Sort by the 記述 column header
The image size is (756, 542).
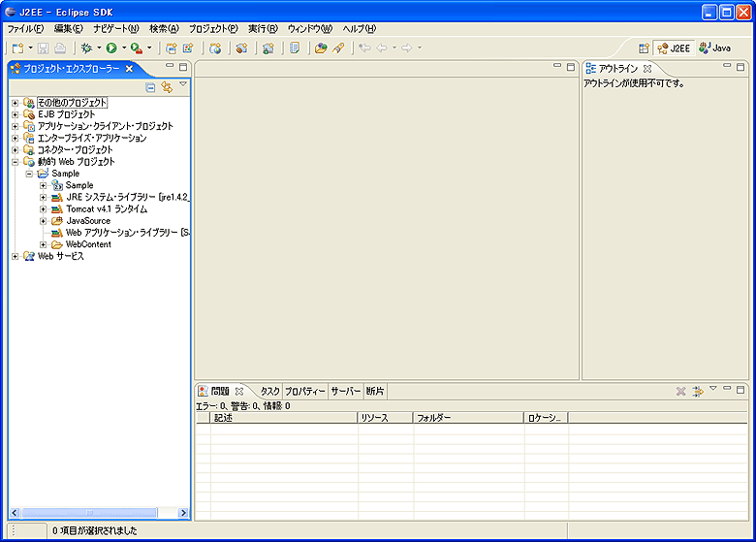[x=284, y=418]
